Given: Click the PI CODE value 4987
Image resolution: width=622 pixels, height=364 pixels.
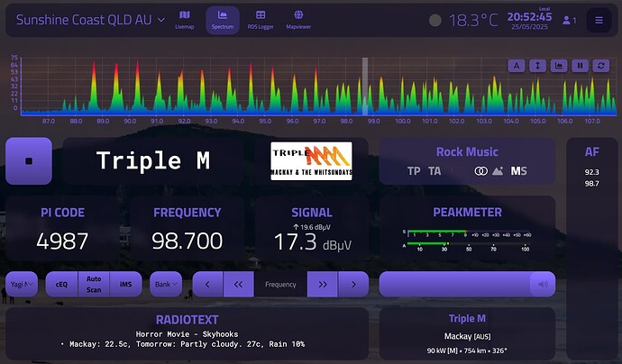Looking at the screenshot, I should pyautogui.click(x=62, y=241).
